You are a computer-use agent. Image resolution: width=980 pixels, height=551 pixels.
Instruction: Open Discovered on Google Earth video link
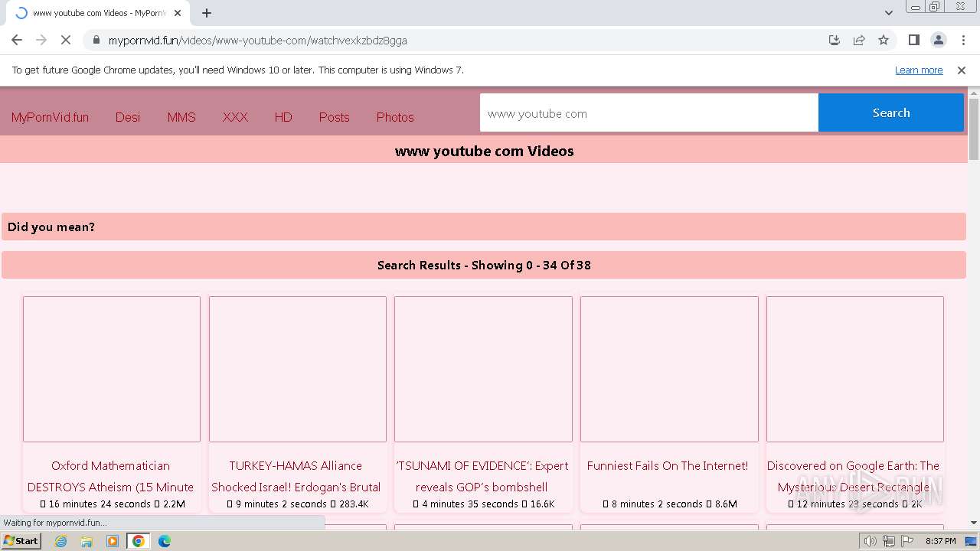(853, 476)
